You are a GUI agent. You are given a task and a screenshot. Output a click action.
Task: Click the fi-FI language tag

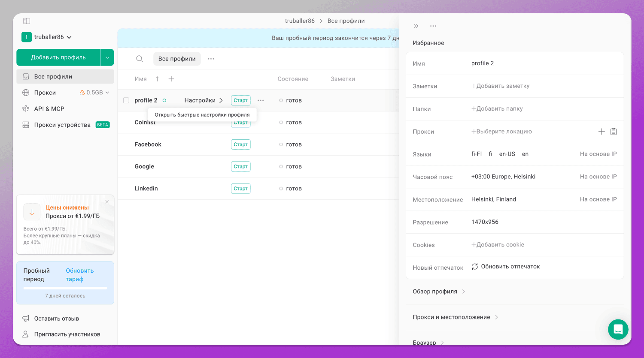click(477, 154)
